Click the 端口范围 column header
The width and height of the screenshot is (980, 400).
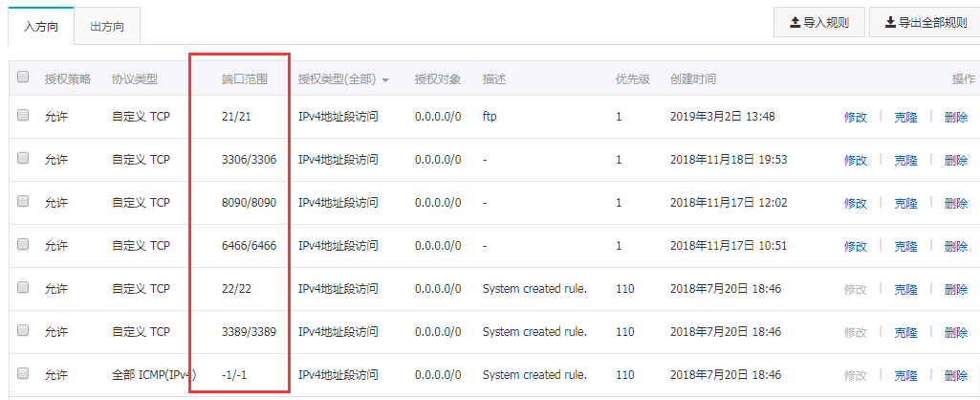(x=245, y=79)
